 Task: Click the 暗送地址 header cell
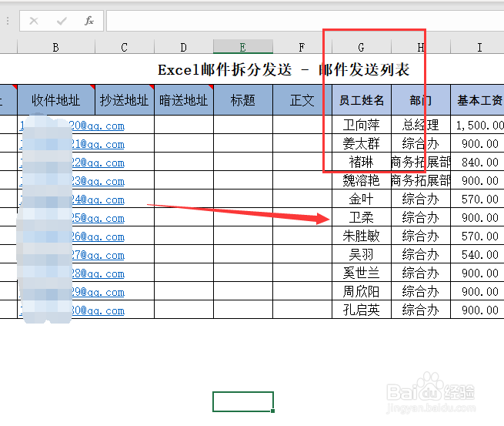click(184, 100)
